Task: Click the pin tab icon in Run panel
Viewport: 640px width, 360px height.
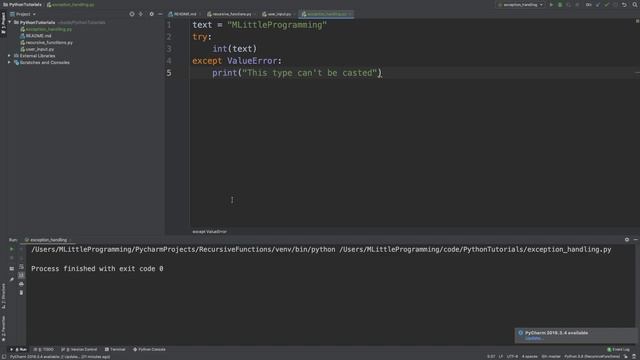Action: point(11,280)
